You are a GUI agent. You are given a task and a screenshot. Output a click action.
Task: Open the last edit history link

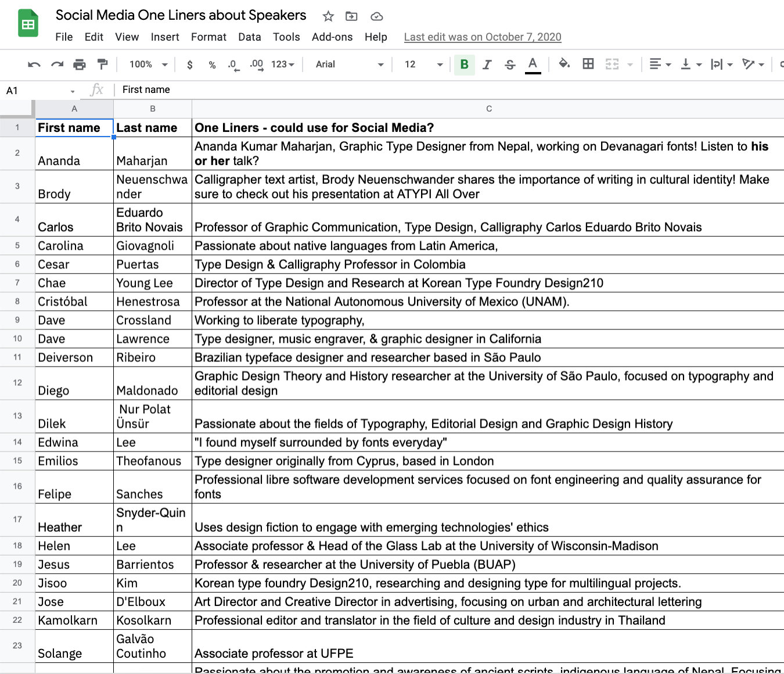pyautogui.click(x=483, y=37)
